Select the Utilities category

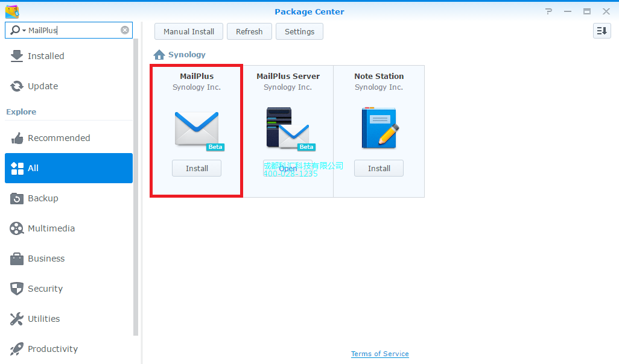(x=69, y=319)
